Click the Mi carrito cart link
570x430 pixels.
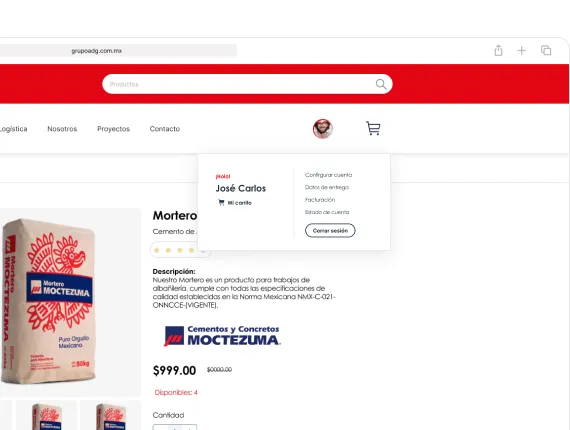235,203
